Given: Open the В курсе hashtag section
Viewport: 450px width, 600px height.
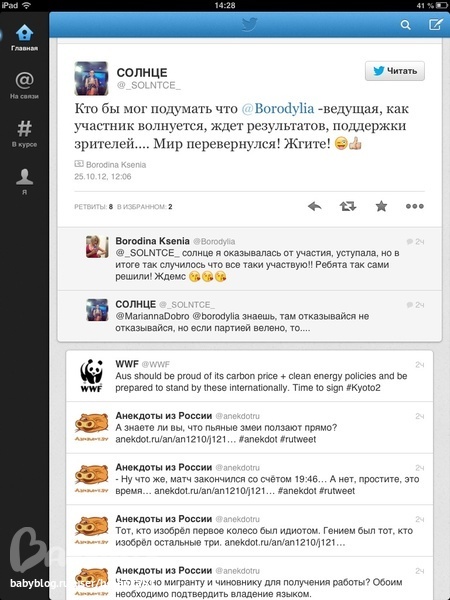Looking at the screenshot, I should (x=24, y=134).
